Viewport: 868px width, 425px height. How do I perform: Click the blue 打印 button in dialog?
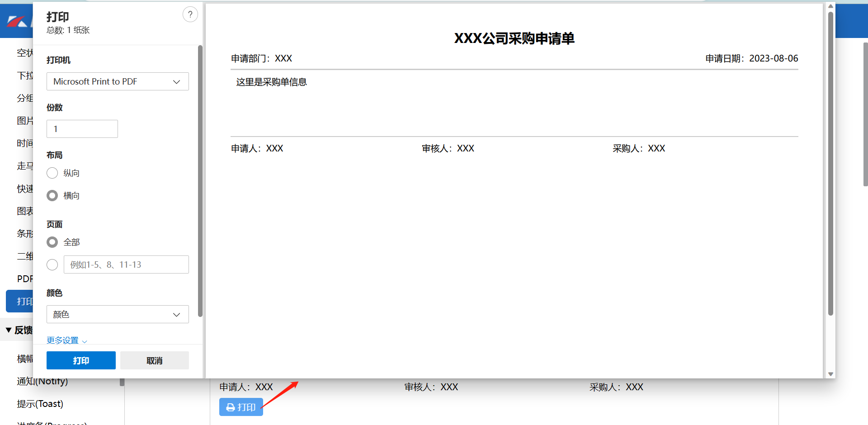pos(81,360)
